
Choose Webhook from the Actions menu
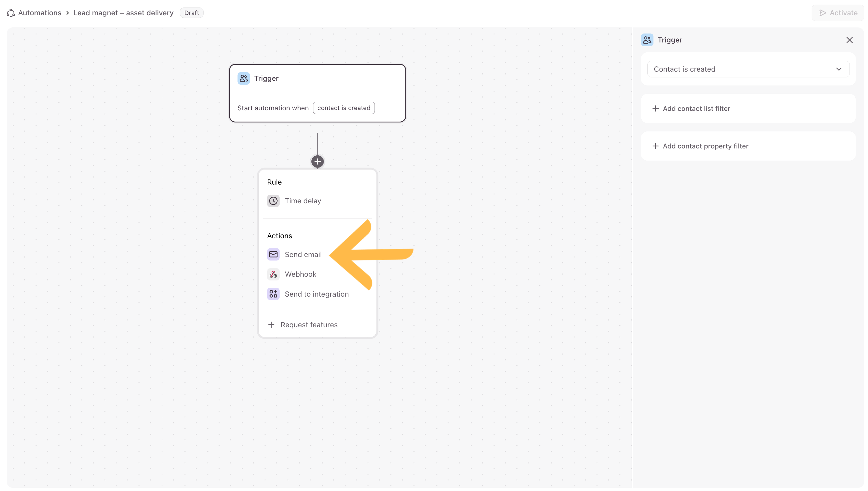click(x=300, y=274)
